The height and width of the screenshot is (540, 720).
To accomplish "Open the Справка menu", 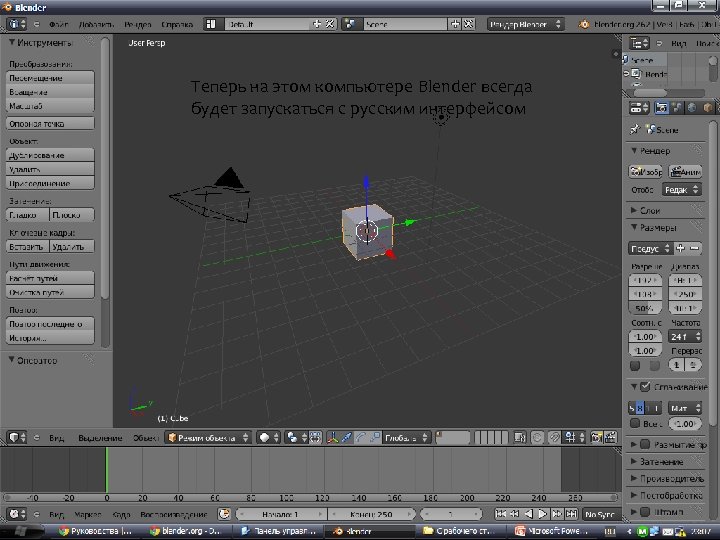I will (x=177, y=23).
